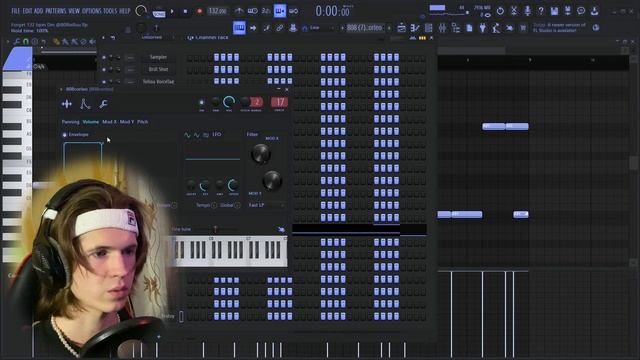640x360 pixels.
Task: Click the multilink to controllers icon
Action: (x=267, y=28)
